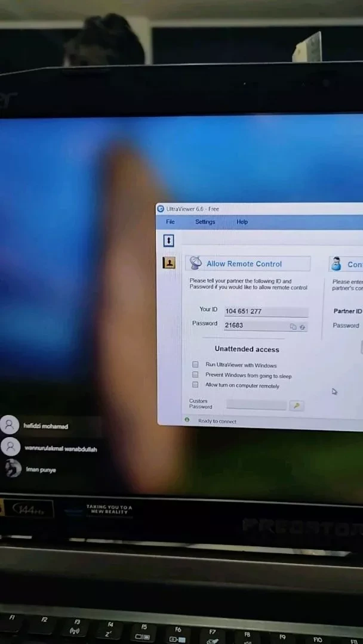Open the Settings menu
363x644 pixels.
205,222
